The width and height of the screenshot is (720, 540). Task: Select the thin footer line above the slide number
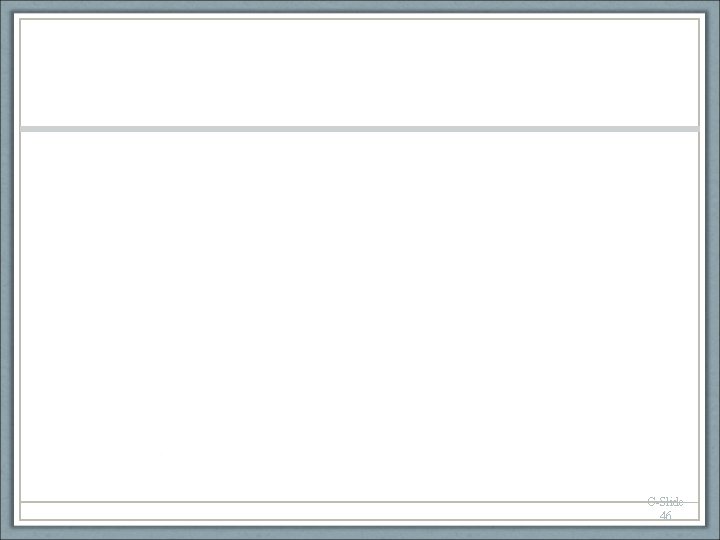pyautogui.click(x=360, y=502)
